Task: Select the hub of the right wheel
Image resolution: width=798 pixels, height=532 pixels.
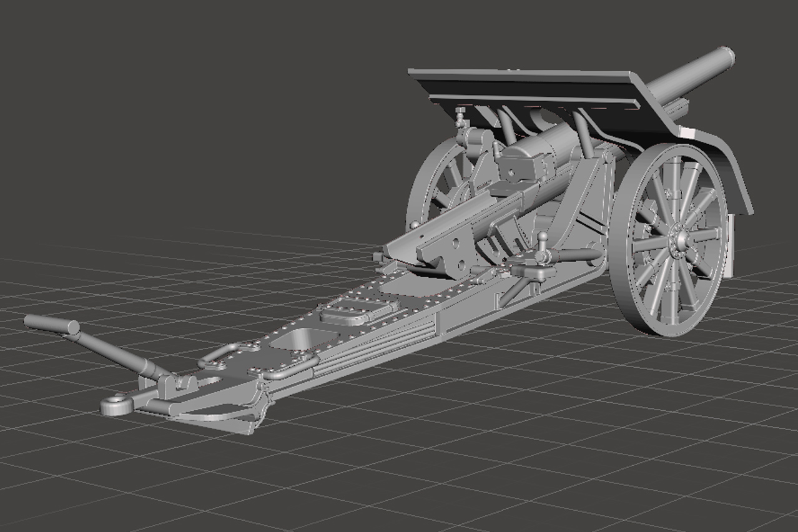Action: click(676, 240)
